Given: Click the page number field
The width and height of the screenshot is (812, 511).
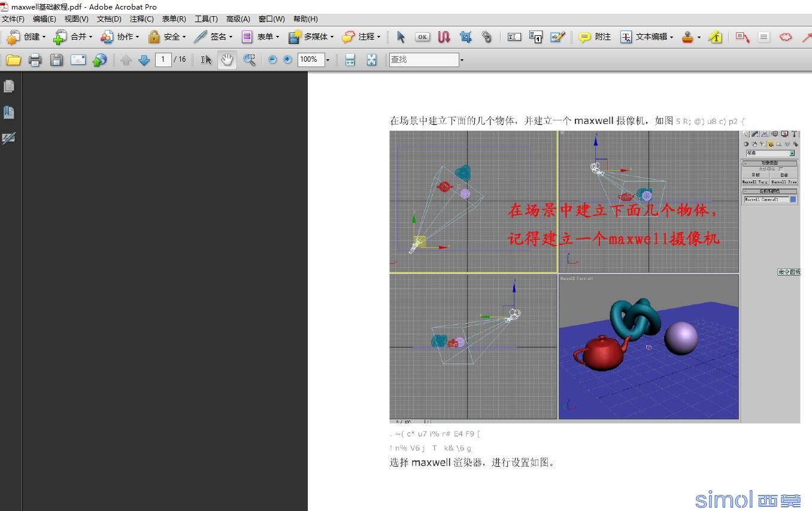Looking at the screenshot, I should (x=163, y=60).
